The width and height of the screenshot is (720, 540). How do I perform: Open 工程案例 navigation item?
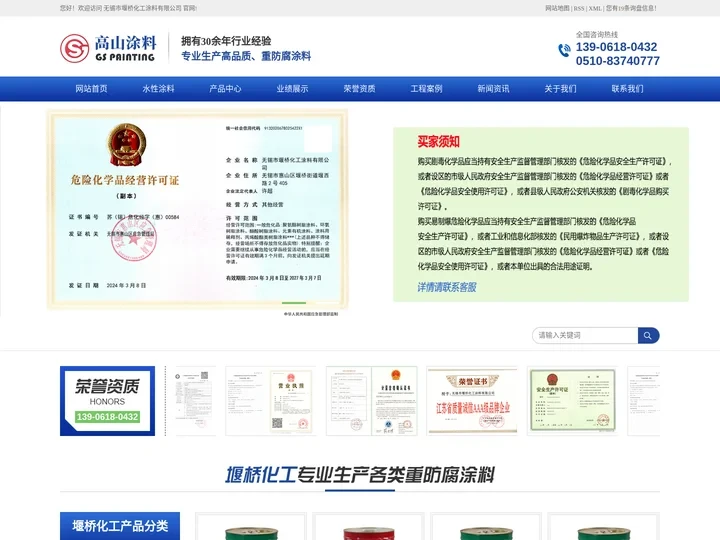pos(426,89)
